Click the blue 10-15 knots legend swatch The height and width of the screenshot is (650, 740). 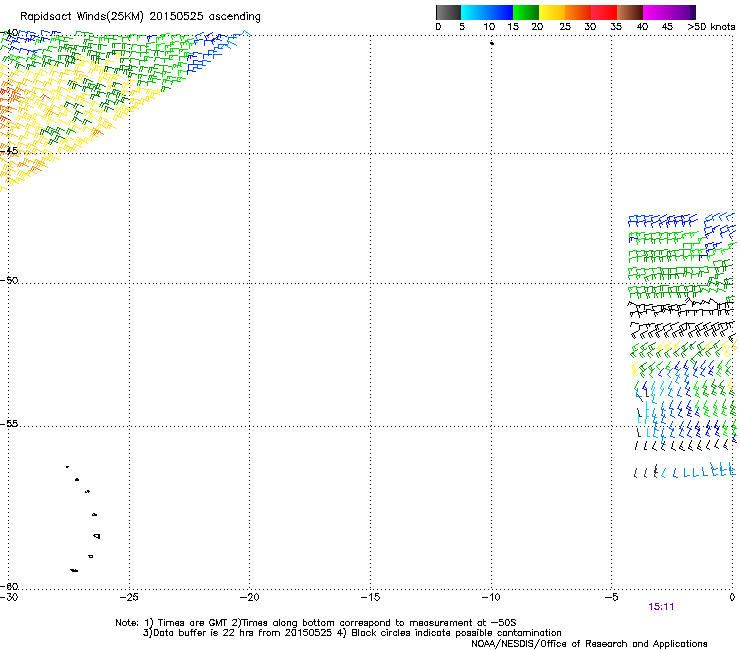tap(500, 12)
